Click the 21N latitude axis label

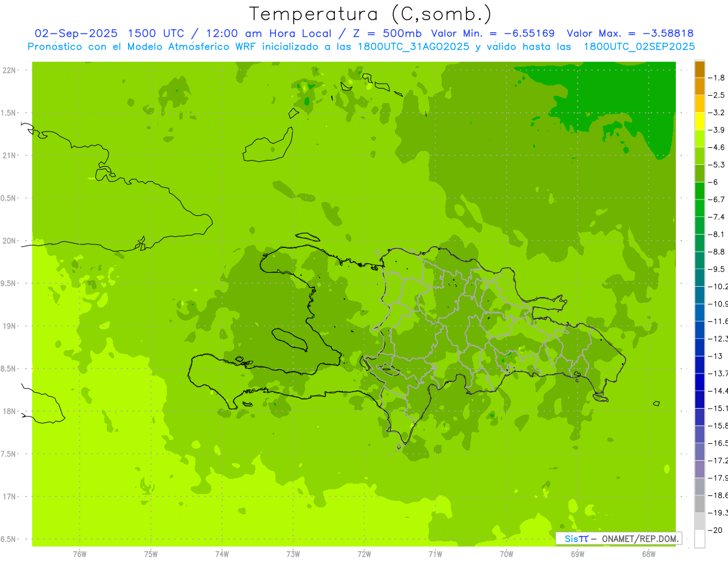click(9, 155)
